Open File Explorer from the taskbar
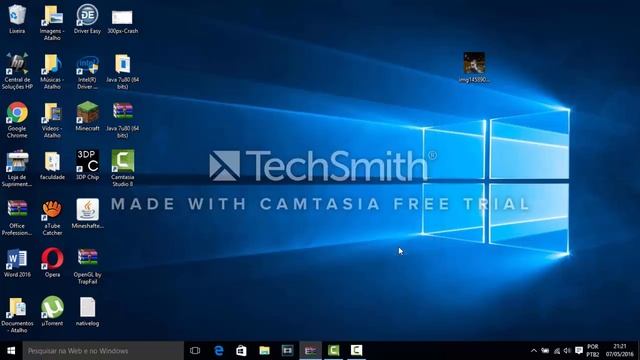 pyautogui.click(x=264, y=351)
